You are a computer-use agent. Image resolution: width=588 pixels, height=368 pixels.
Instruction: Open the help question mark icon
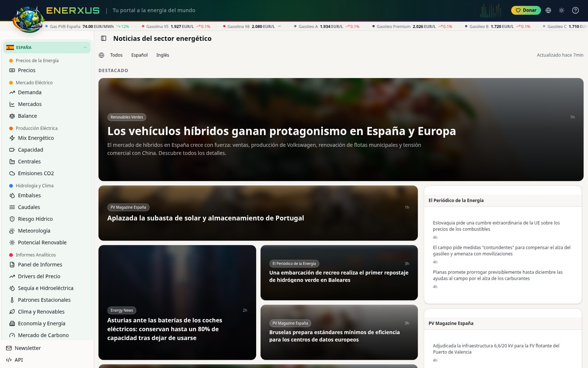pyautogui.click(x=576, y=10)
